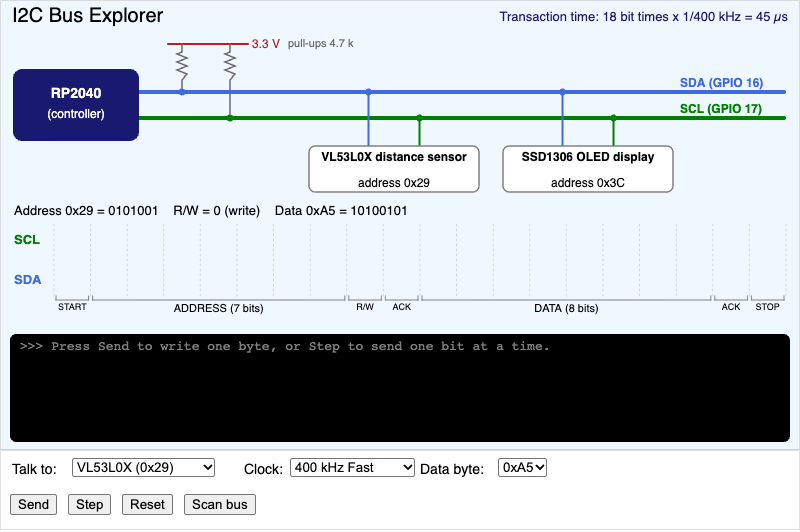
Task: Select the SSD1306 OLED display box
Action: 588,169
